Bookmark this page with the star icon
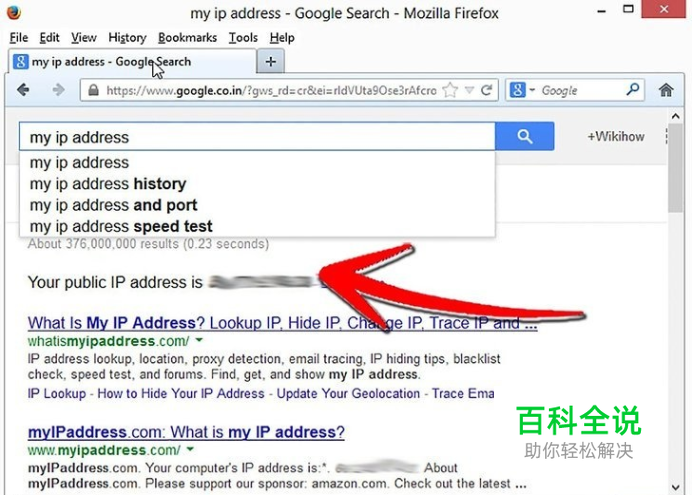The image size is (692, 495). [x=450, y=90]
